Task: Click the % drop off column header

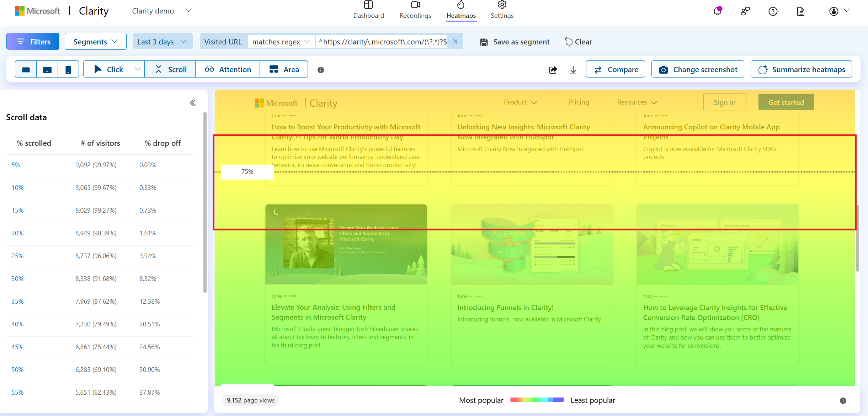Action: [x=163, y=143]
